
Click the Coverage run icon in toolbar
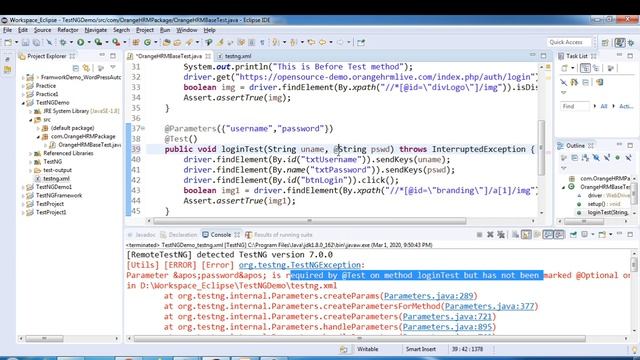pos(98,42)
